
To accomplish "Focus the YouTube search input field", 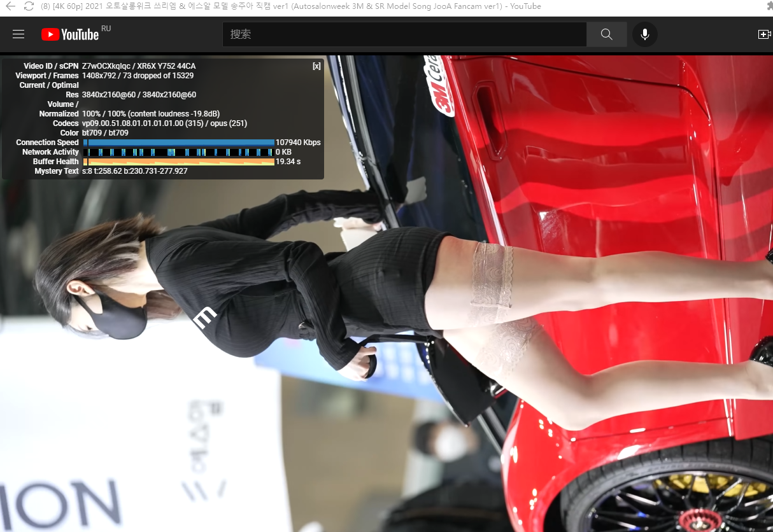I will [x=404, y=34].
